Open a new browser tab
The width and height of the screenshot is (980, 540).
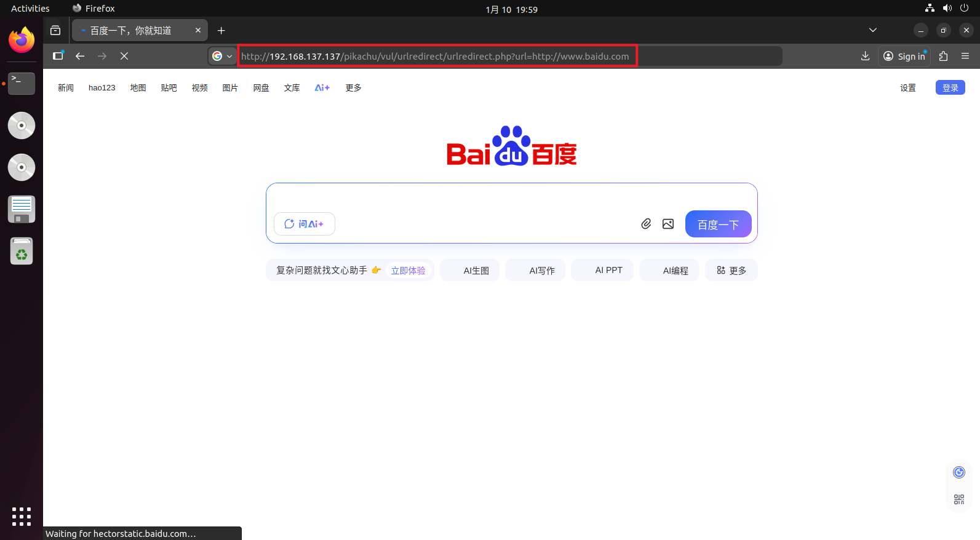tap(221, 30)
